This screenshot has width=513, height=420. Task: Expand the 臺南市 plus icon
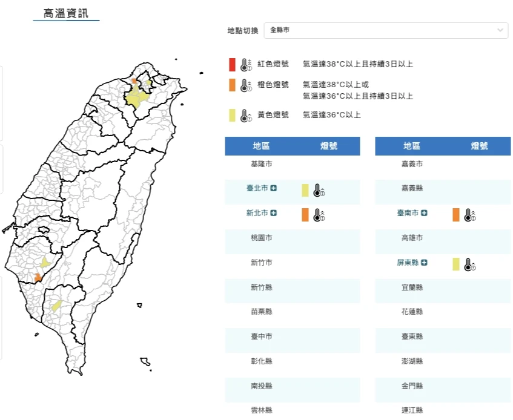tap(424, 213)
